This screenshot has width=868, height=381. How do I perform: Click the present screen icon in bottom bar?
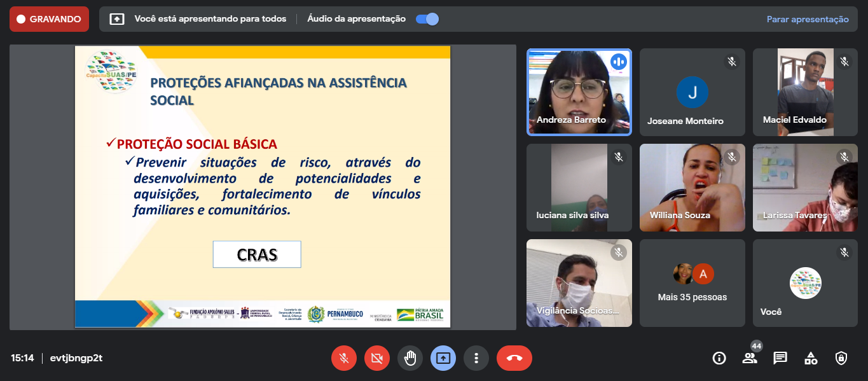point(443,358)
